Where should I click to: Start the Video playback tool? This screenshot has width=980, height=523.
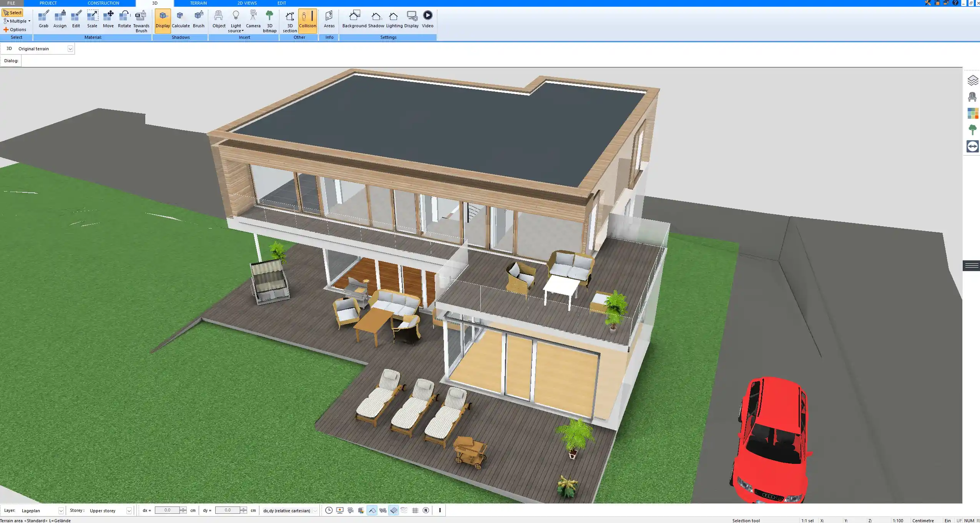(x=427, y=19)
